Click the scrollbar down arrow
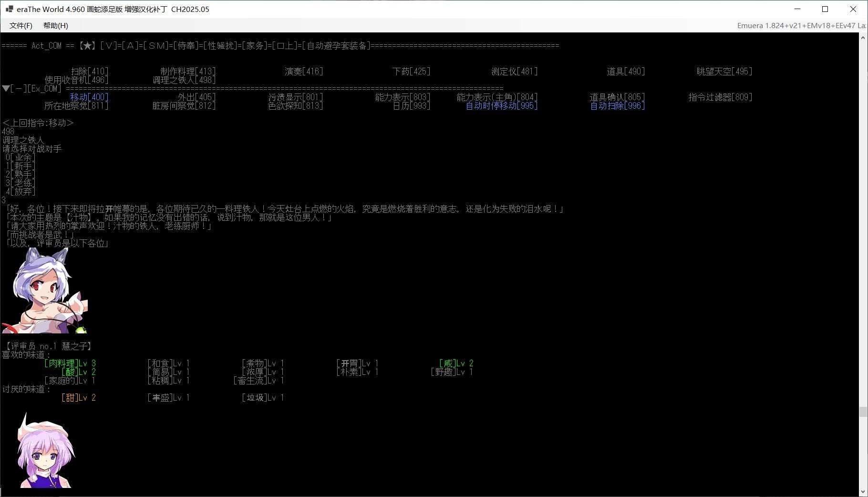 [863, 492]
